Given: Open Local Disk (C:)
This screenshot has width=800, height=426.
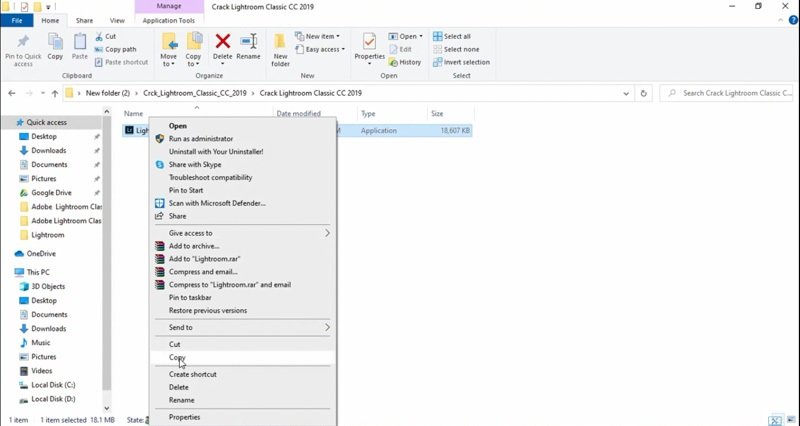Looking at the screenshot, I should point(53,385).
